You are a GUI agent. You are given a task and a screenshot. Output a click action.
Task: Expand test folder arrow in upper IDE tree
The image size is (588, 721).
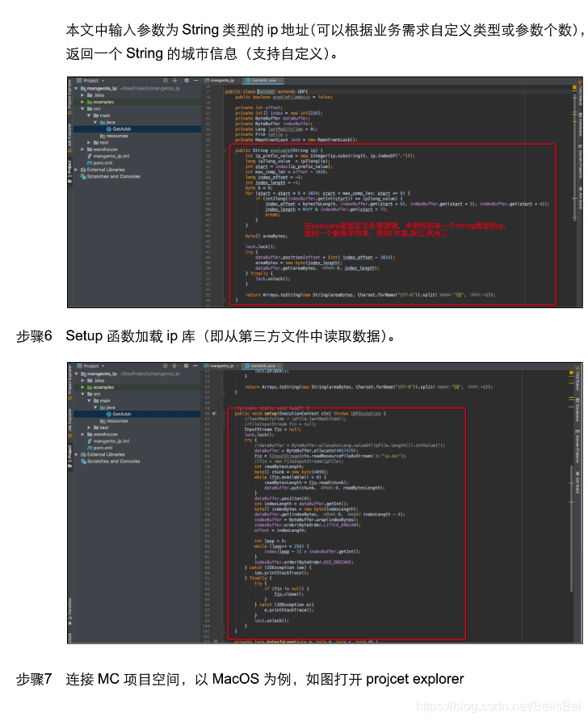(89, 142)
